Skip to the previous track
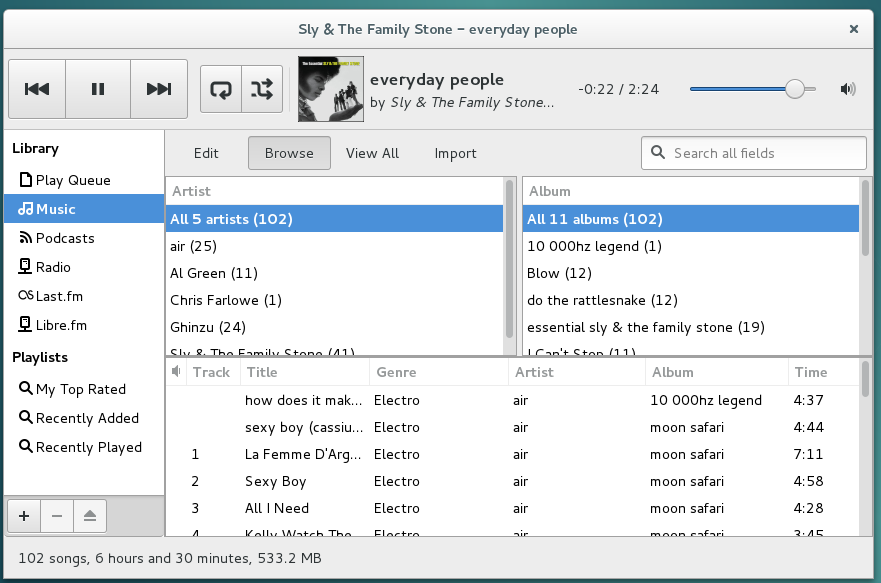This screenshot has width=881, height=583. (37, 89)
